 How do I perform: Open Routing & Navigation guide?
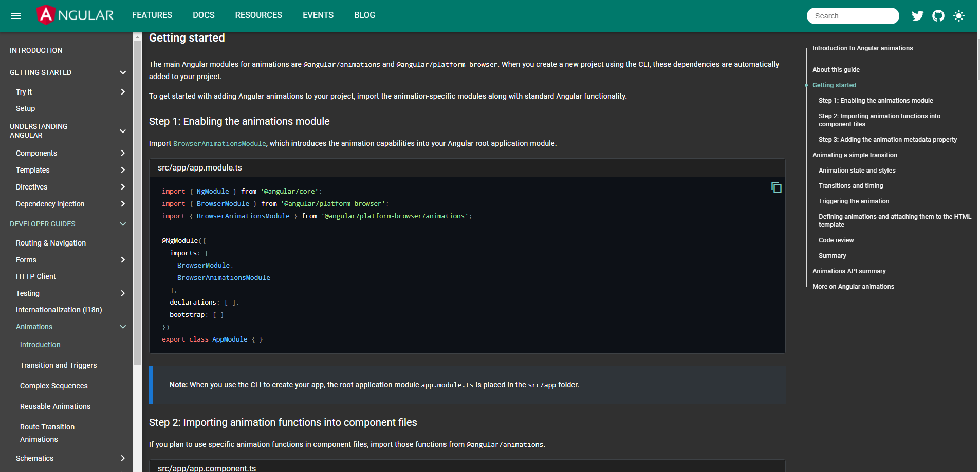51,243
